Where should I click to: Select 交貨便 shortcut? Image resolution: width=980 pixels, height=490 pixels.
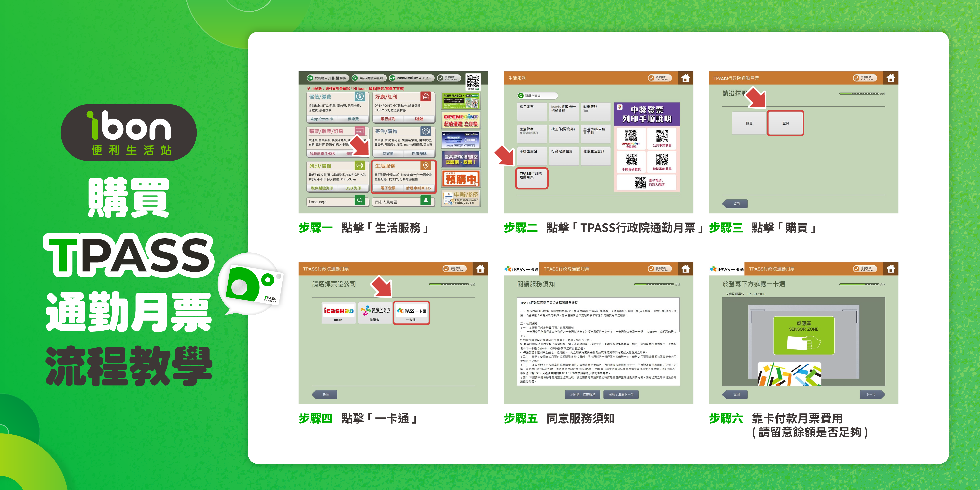[388, 154]
